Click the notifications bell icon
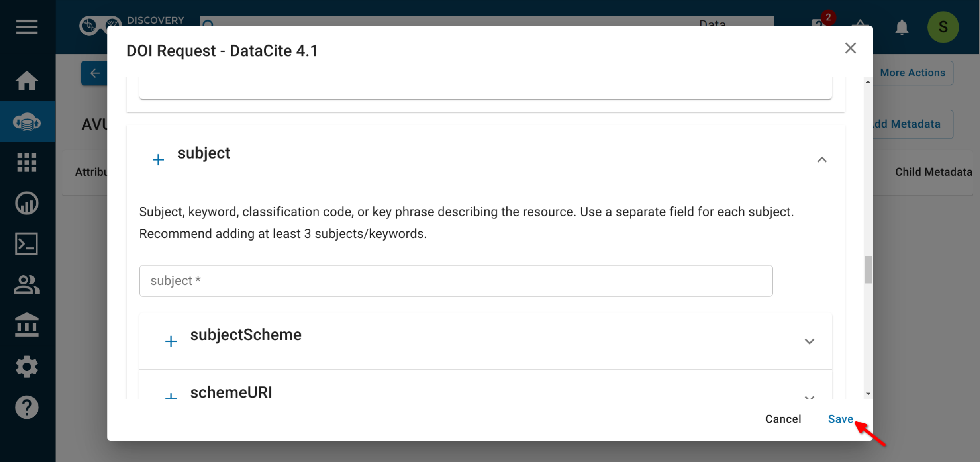This screenshot has width=980, height=462. click(902, 27)
